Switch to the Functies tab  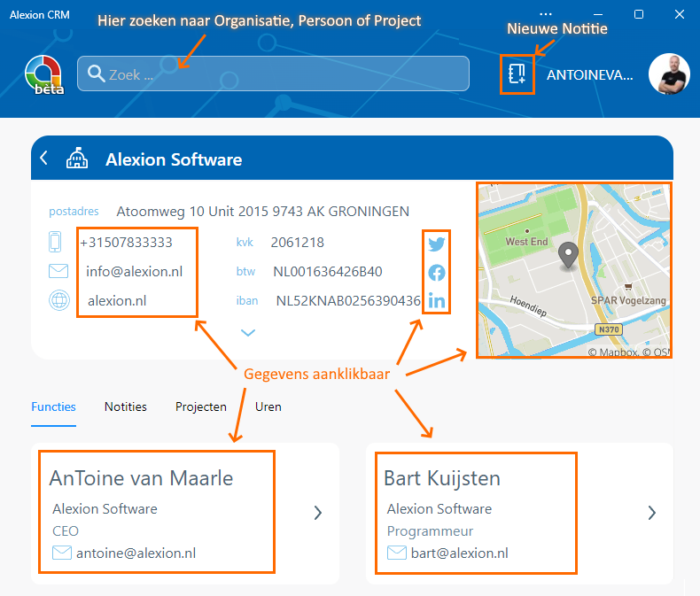(x=53, y=406)
